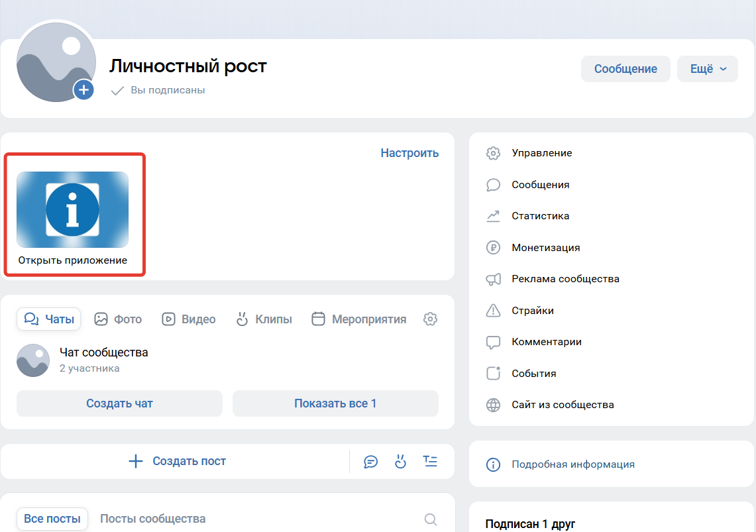Click the Сообщения speech bubble icon in sidebar
This screenshot has width=756, height=532.
[x=493, y=184]
